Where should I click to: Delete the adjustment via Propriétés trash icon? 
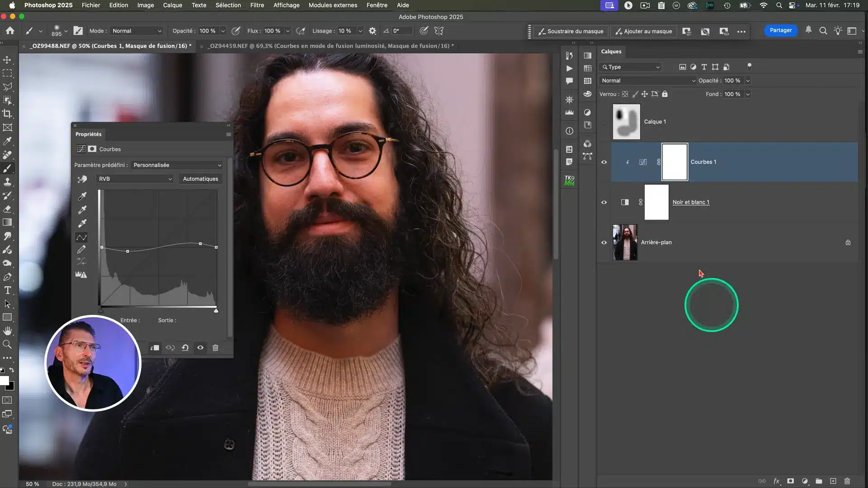215,347
